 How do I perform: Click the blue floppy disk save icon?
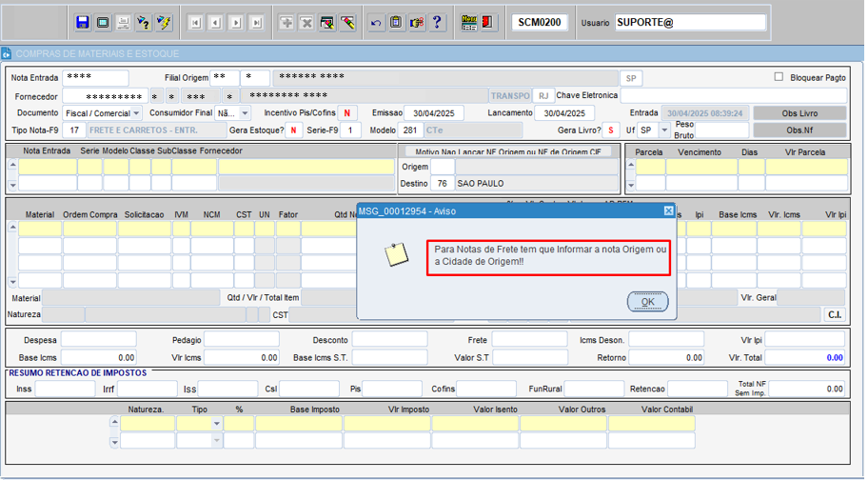(82, 22)
